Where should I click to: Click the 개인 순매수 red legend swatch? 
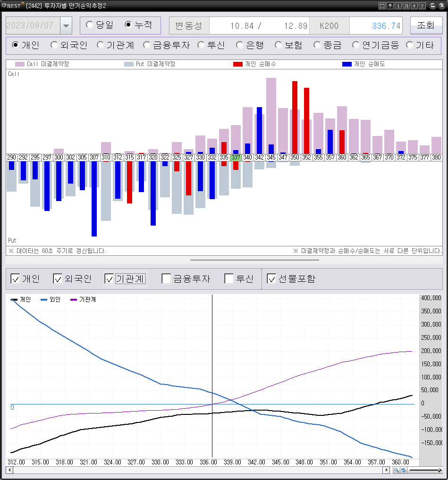point(238,64)
